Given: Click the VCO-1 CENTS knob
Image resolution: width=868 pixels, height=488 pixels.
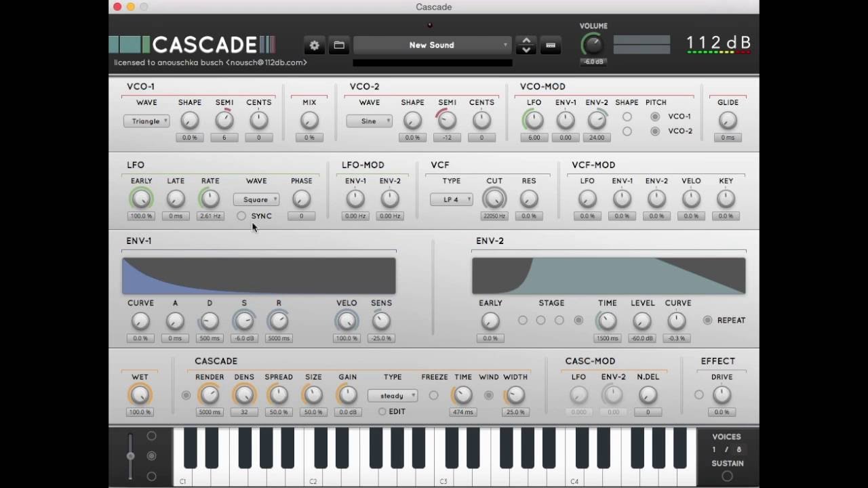Looking at the screenshot, I should [259, 121].
